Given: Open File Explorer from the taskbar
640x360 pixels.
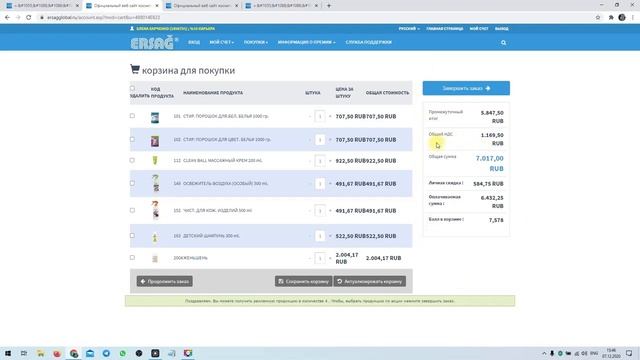Looking at the screenshot, I should [x=40, y=353].
